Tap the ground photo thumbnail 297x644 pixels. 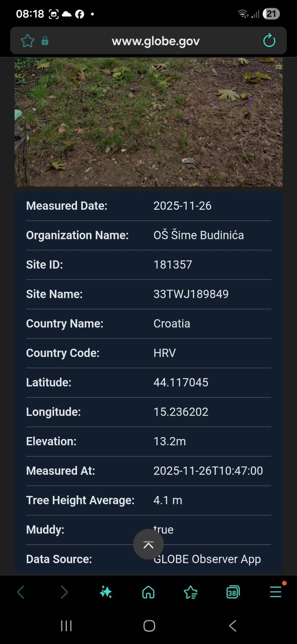point(148,122)
